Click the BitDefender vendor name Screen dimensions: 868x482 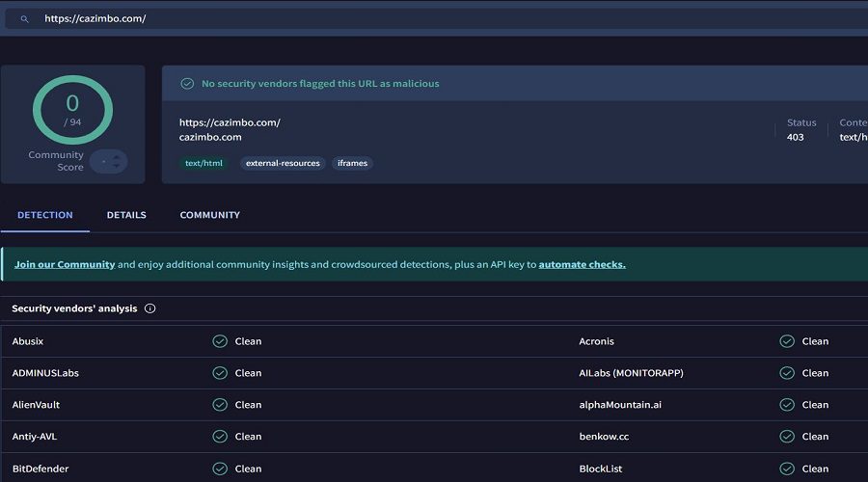(41, 469)
